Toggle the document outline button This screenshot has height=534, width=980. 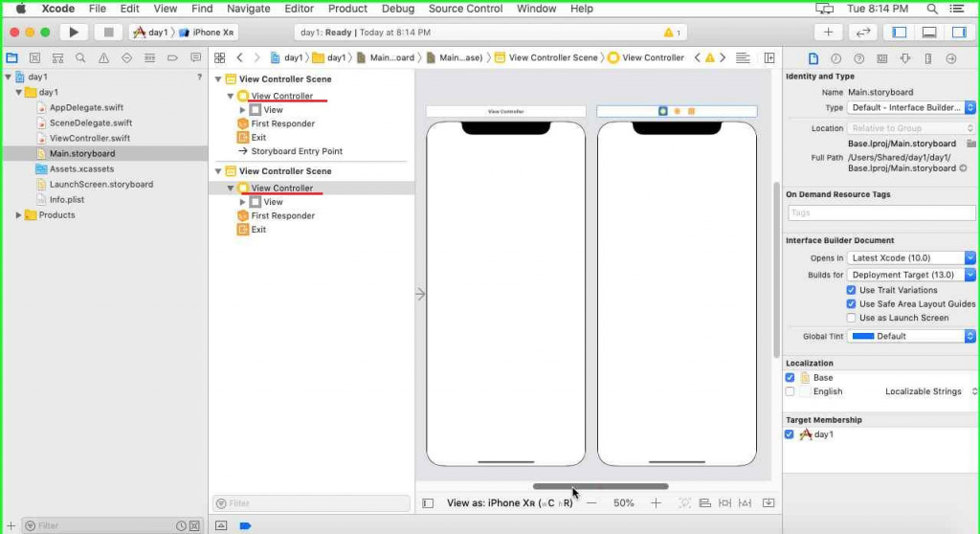(x=428, y=502)
